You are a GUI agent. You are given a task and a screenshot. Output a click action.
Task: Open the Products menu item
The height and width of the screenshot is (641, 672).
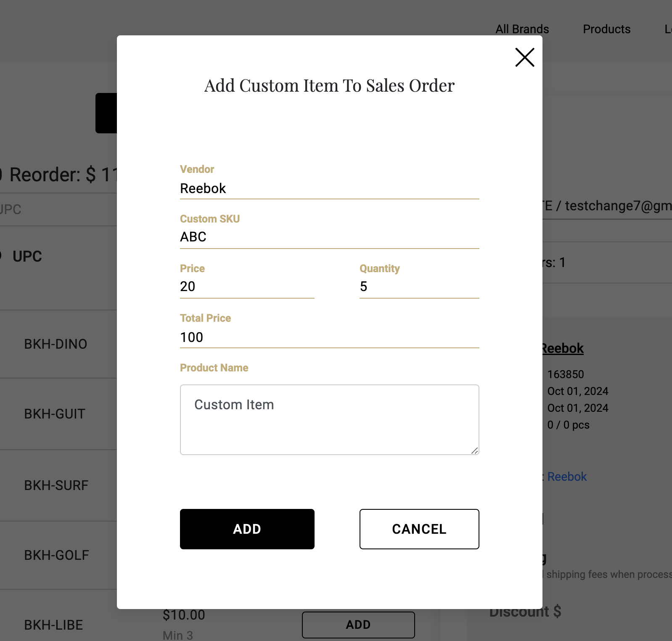(x=606, y=29)
